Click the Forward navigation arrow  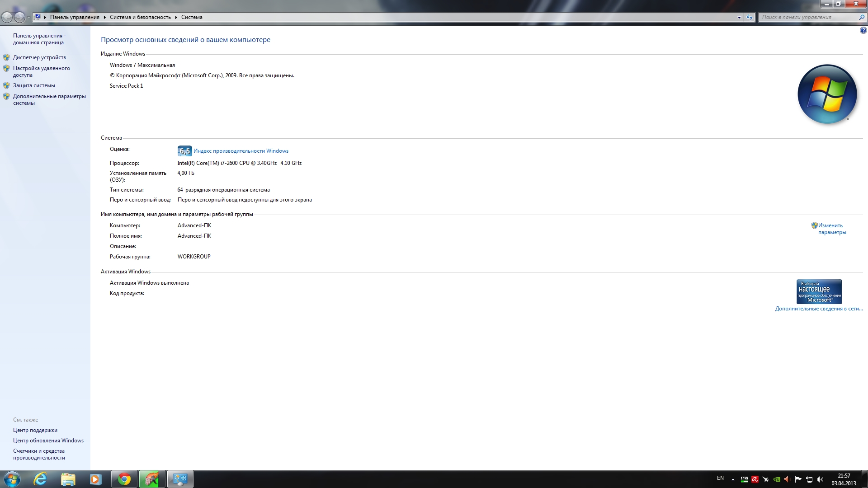19,17
